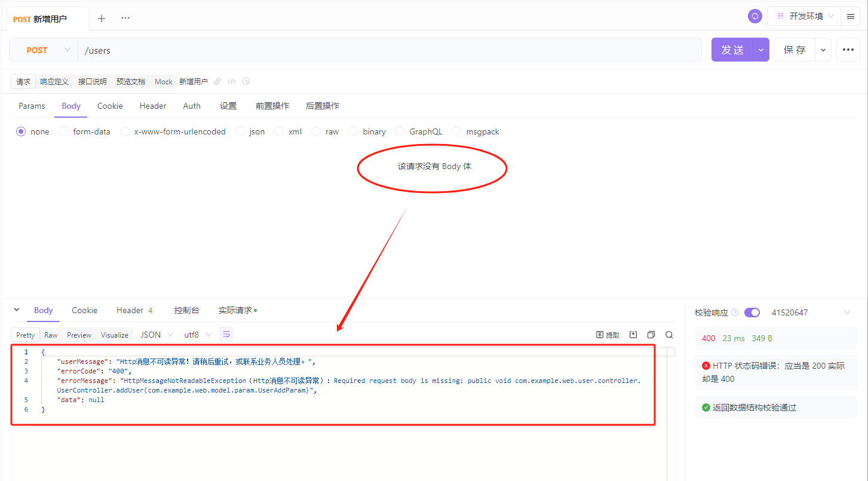This screenshot has height=481, width=868.
Task: Open the hamburger menu at top right
Action: pos(851,17)
